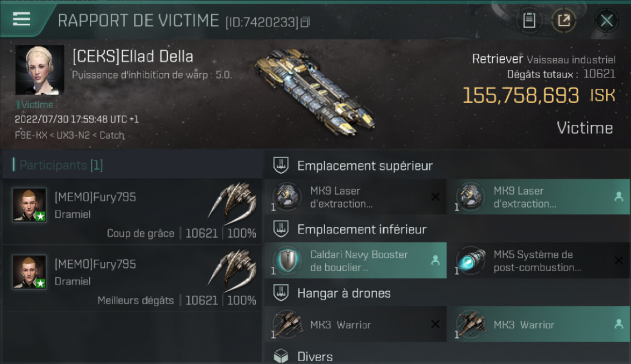View Ellad Della's portrait

(x=40, y=70)
